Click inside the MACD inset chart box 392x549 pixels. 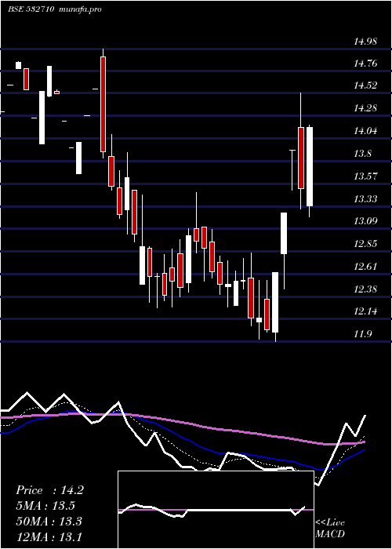coord(216,510)
